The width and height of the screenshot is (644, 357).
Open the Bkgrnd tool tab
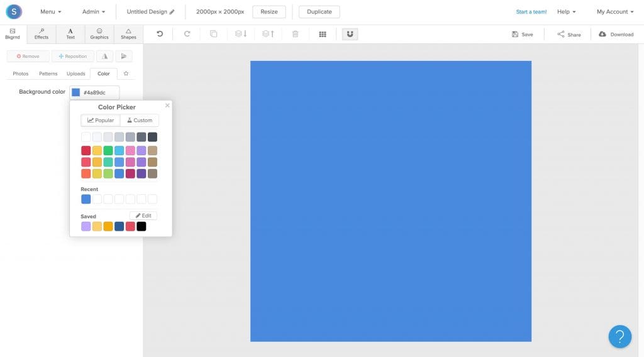click(x=13, y=34)
